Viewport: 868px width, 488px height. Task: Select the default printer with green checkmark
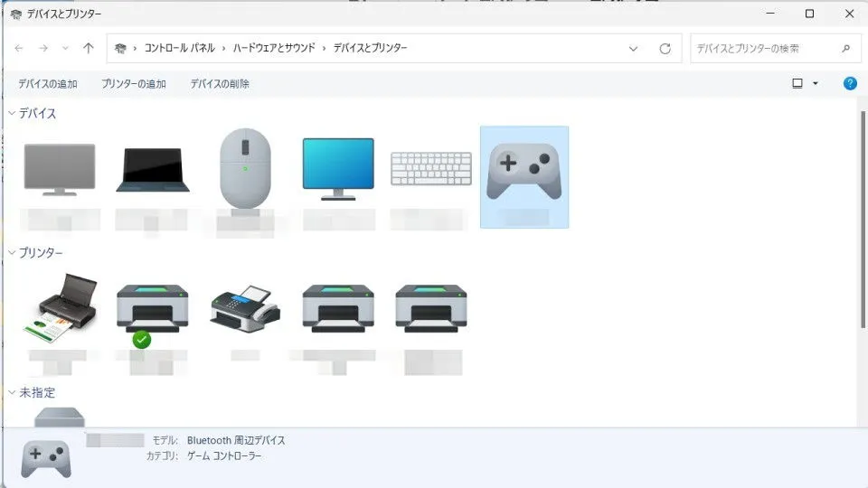[152, 315]
